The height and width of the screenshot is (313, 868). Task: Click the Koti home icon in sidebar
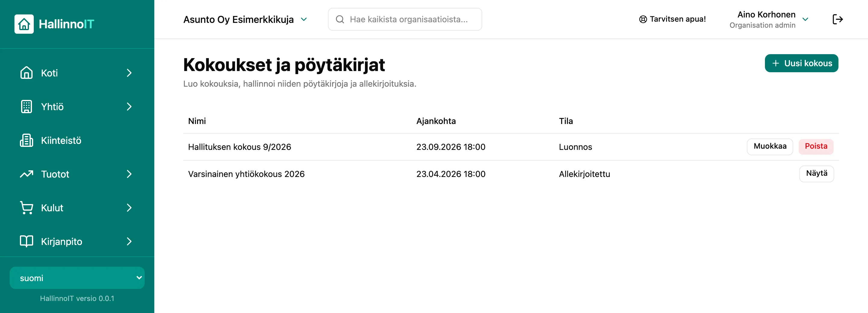[26, 73]
